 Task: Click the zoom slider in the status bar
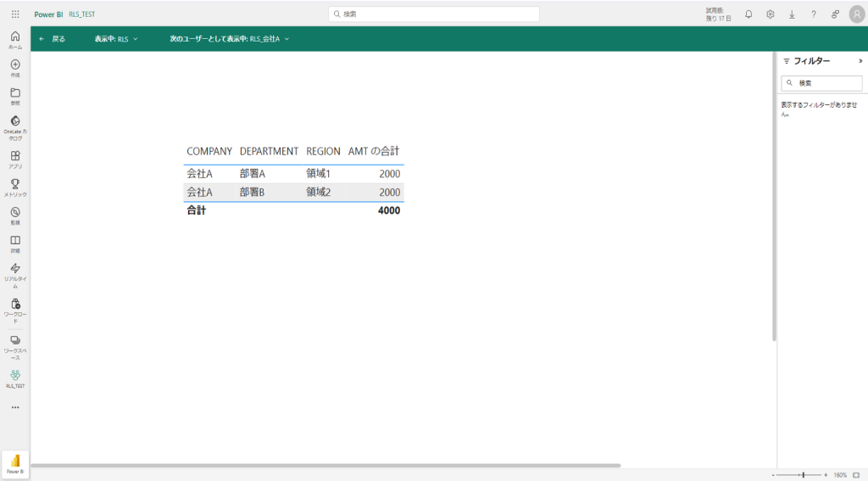coord(802,475)
